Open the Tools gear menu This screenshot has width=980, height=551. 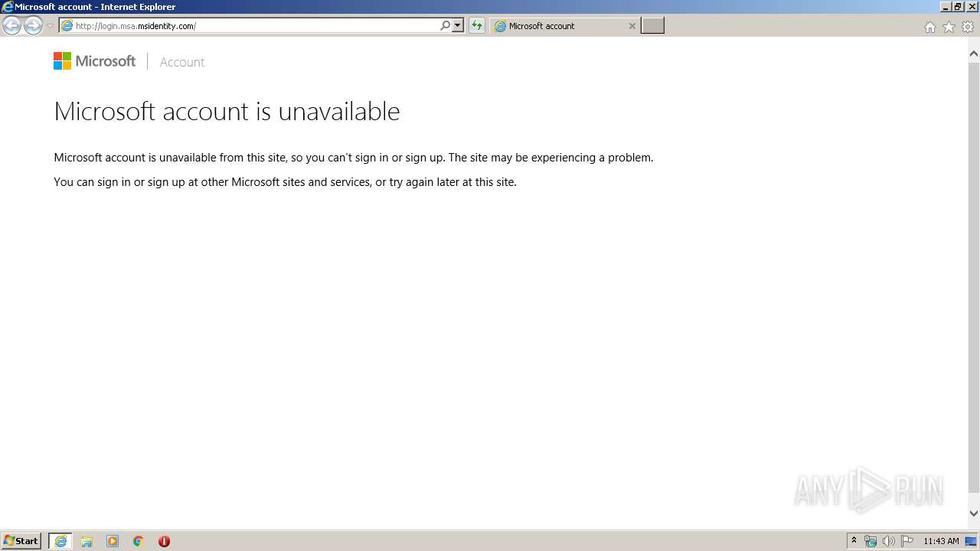[x=968, y=27]
